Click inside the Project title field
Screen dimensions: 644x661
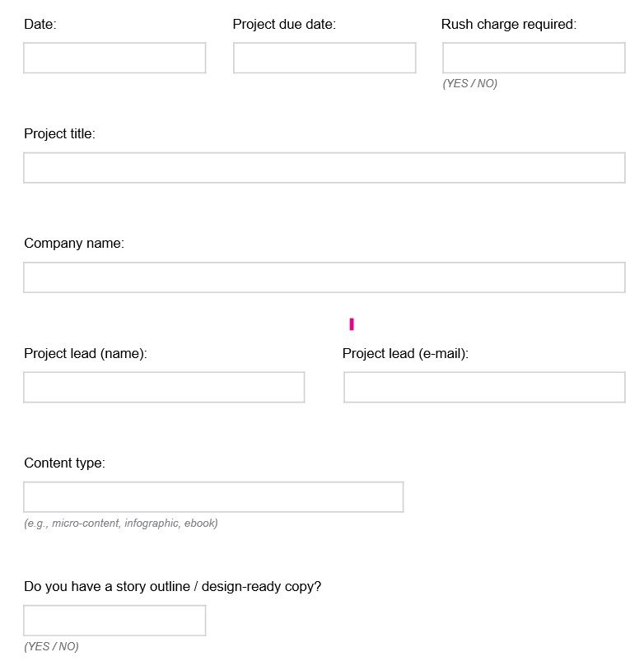324,168
